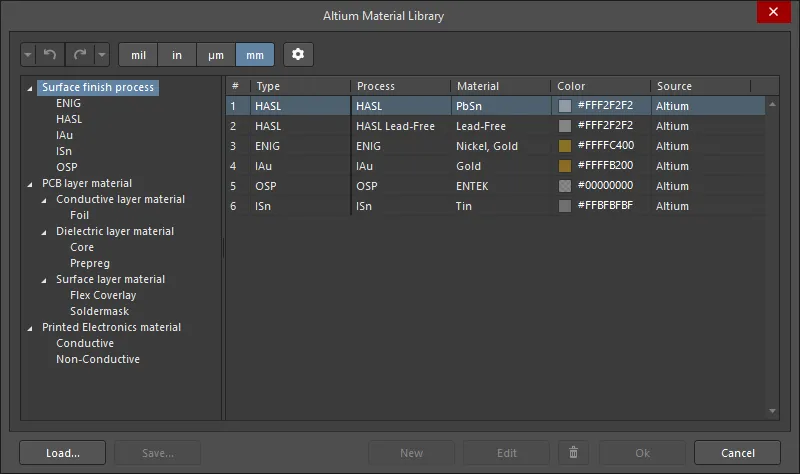Sort by the Process column header
800x474 pixels.
click(x=401, y=86)
